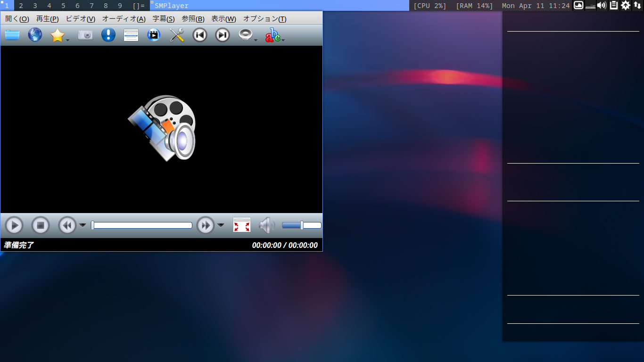The height and width of the screenshot is (362, 644).
Task: Open preferences via the wrench and screwdriver icon
Action: [177, 35]
